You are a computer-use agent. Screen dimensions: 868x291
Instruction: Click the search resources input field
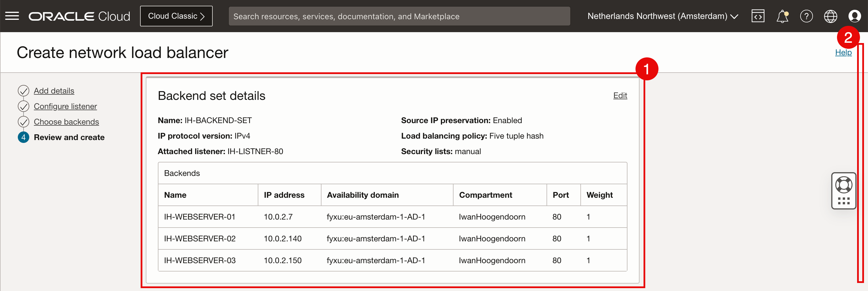point(399,16)
